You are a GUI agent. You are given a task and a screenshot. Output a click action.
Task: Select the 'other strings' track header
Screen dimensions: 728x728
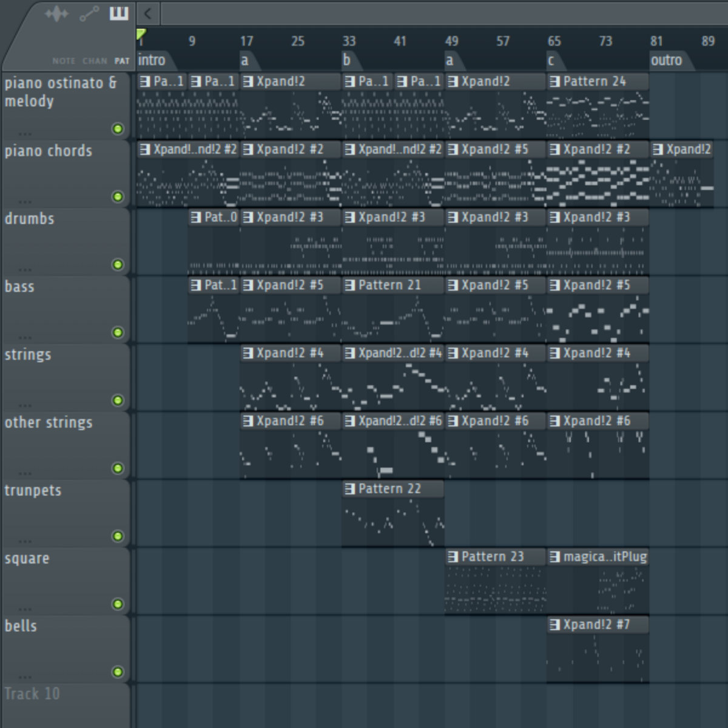(x=49, y=423)
